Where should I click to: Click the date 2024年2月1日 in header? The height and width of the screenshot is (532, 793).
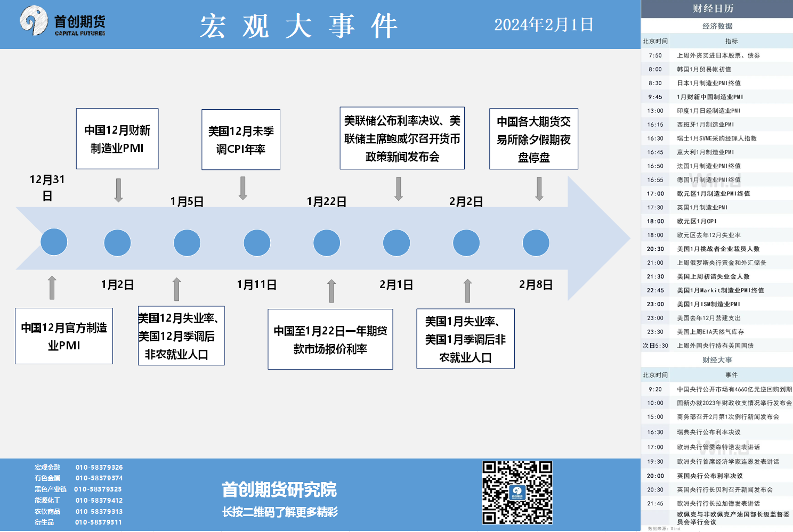[544, 24]
